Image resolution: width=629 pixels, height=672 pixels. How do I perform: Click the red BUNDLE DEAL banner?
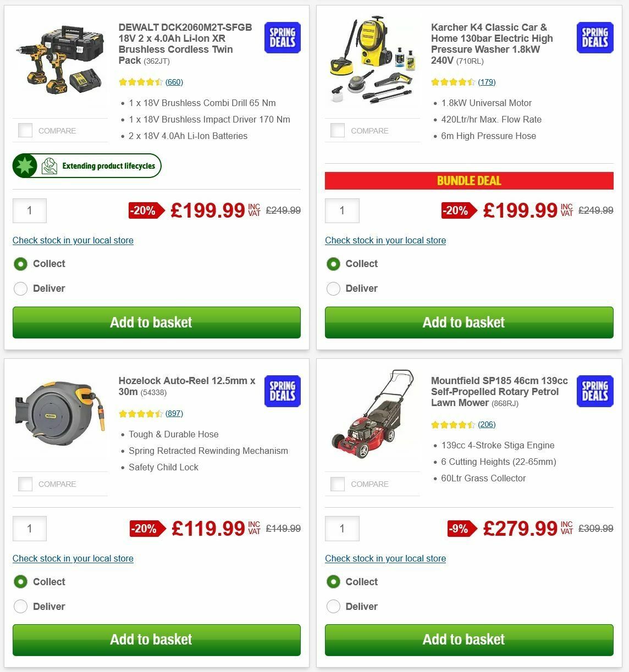click(x=468, y=181)
